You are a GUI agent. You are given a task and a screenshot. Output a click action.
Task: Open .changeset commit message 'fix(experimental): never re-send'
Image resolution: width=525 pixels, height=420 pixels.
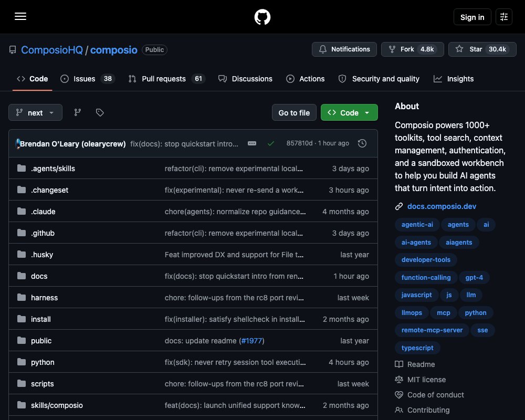(x=234, y=190)
